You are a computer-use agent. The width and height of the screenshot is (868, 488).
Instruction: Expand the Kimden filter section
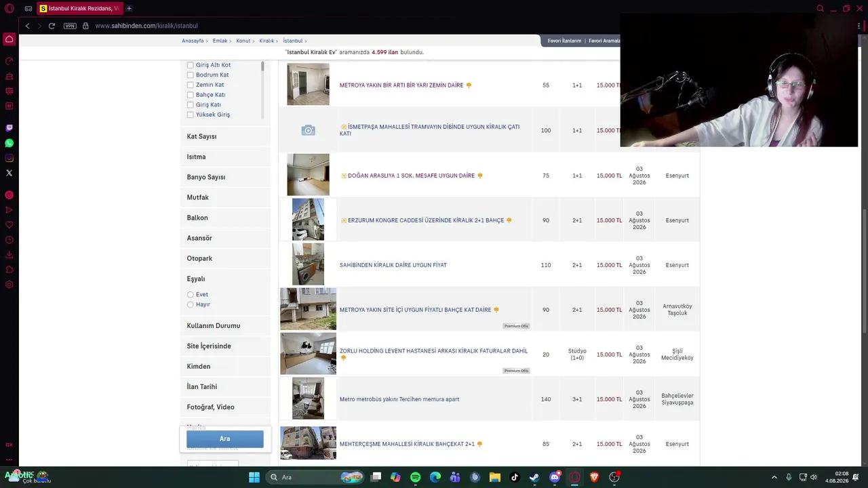tap(225, 367)
